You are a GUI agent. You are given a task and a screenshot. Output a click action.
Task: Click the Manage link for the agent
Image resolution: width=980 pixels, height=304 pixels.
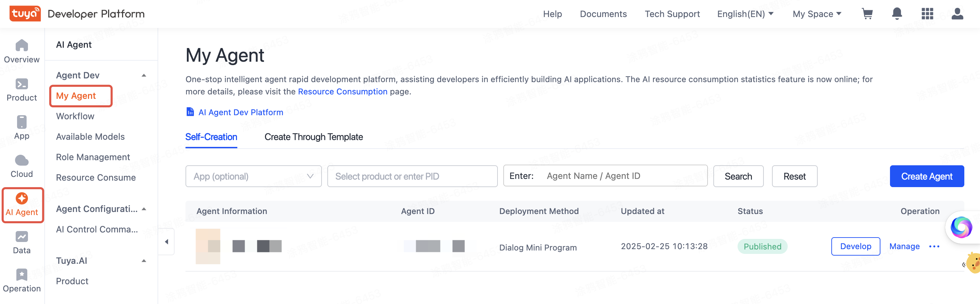click(904, 246)
